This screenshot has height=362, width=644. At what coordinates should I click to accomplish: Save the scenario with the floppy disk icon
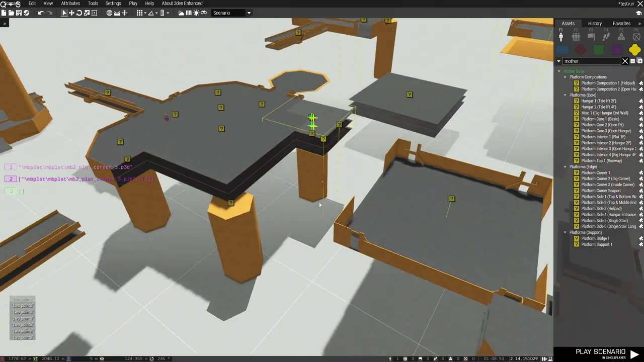point(19,13)
